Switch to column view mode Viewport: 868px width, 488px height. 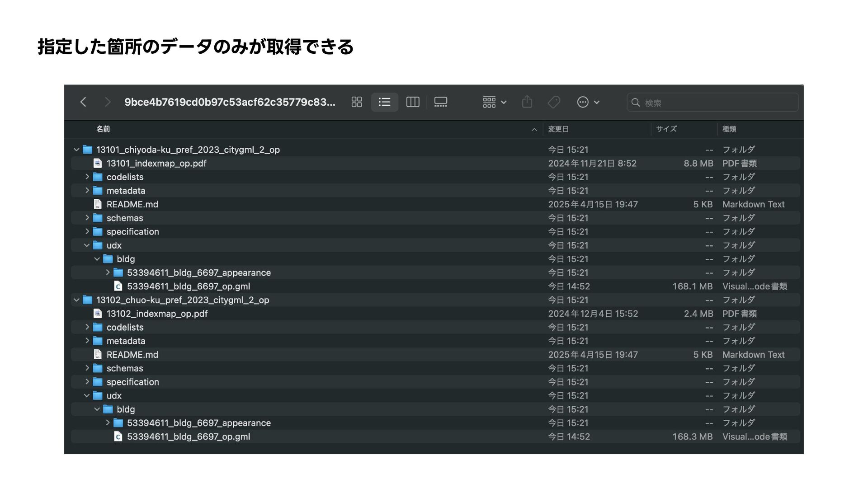412,102
